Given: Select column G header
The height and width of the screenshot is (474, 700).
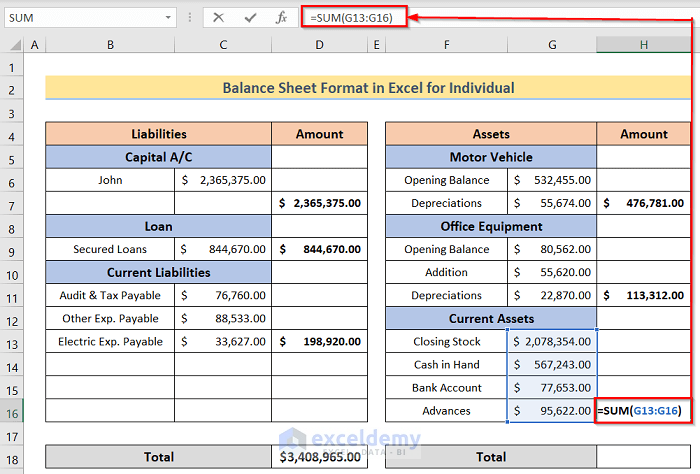Looking at the screenshot, I should coord(552,45).
